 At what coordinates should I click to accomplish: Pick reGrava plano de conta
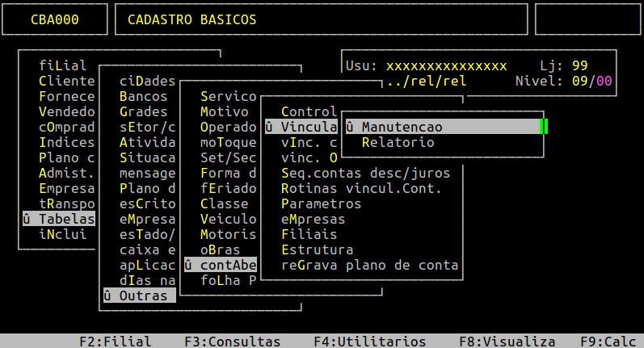click(x=369, y=265)
